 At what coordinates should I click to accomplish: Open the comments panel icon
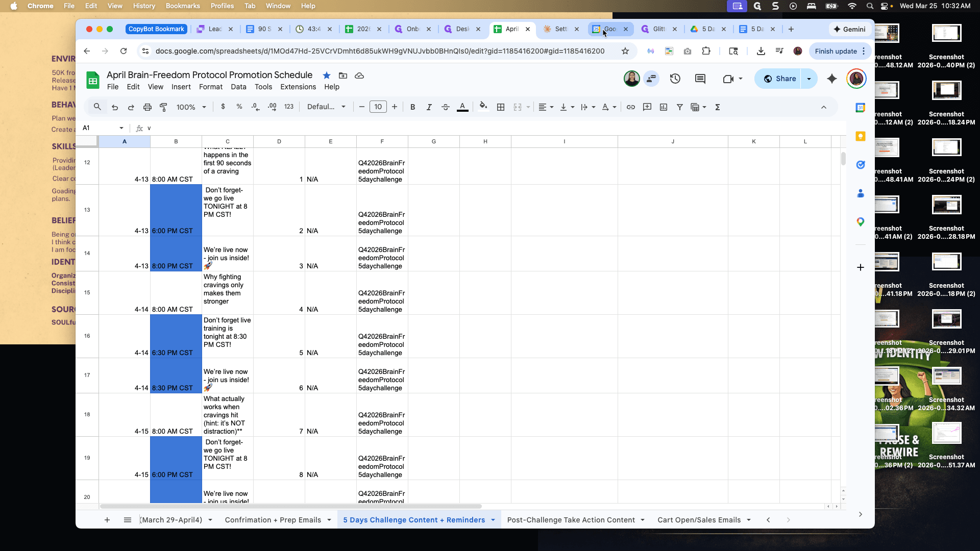700,79
